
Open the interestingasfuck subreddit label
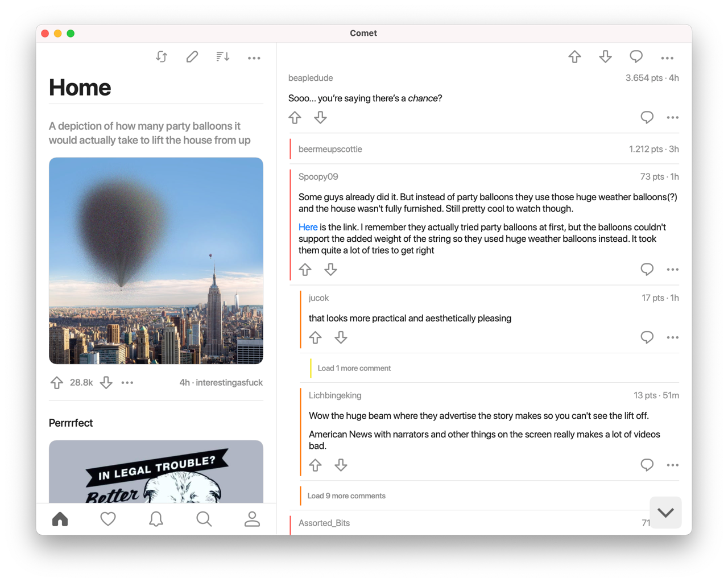229,383
